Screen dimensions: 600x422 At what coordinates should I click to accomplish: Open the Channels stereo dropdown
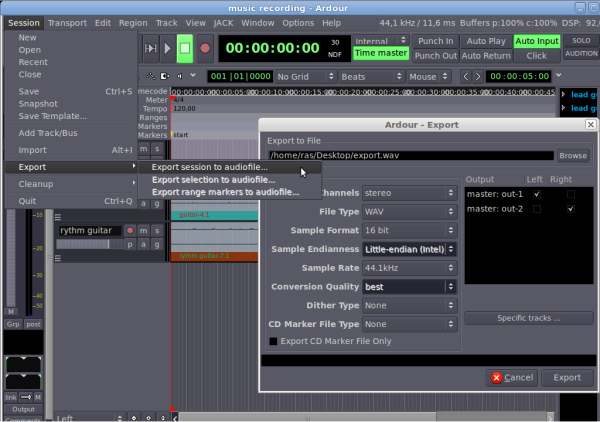(x=409, y=193)
